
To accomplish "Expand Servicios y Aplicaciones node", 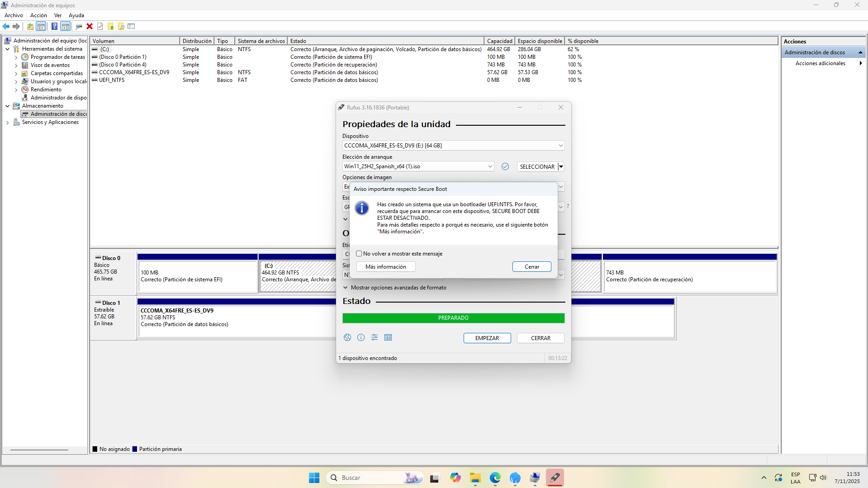I will pyautogui.click(x=7, y=122).
